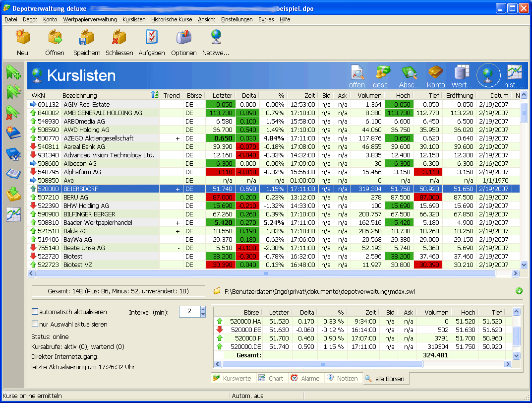Screen dimensions: 532x403
Task: Open the Wertpapierverwaltung menu
Action: (x=90, y=19)
